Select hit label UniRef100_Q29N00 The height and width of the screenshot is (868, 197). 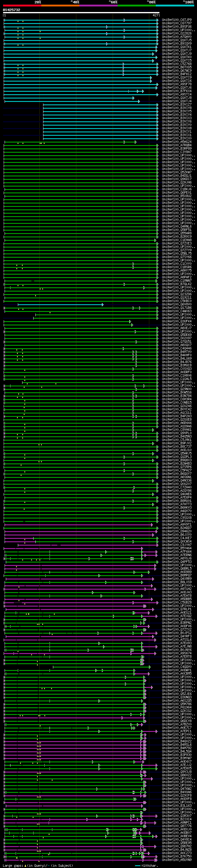176,389
